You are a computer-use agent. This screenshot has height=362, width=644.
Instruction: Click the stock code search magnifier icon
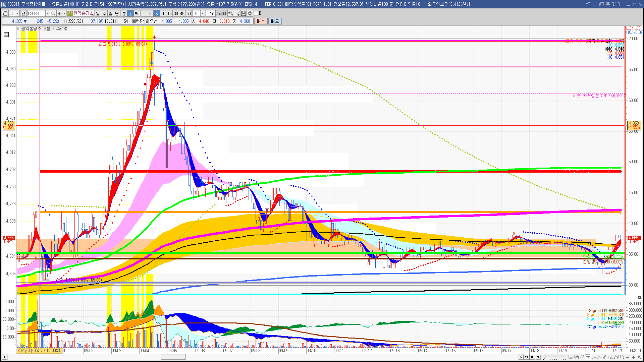click(x=53, y=13)
